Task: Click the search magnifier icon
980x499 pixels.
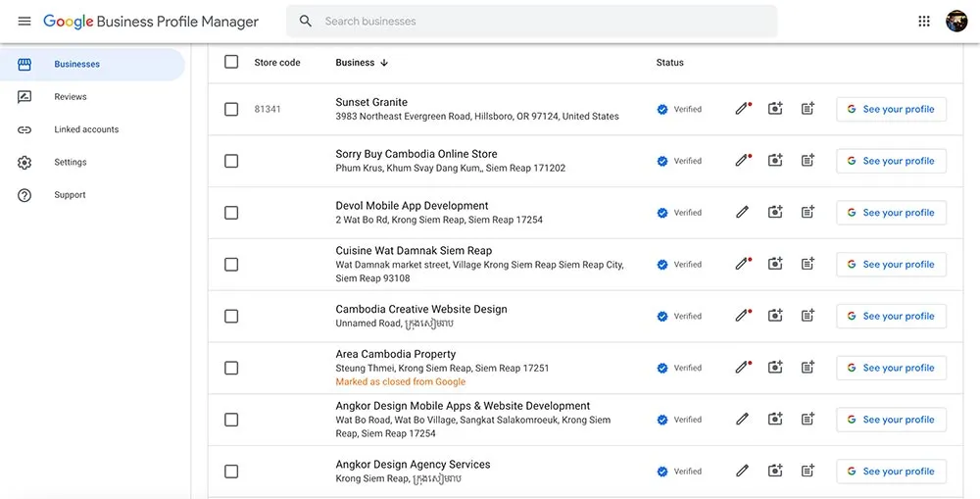Action: pos(305,22)
